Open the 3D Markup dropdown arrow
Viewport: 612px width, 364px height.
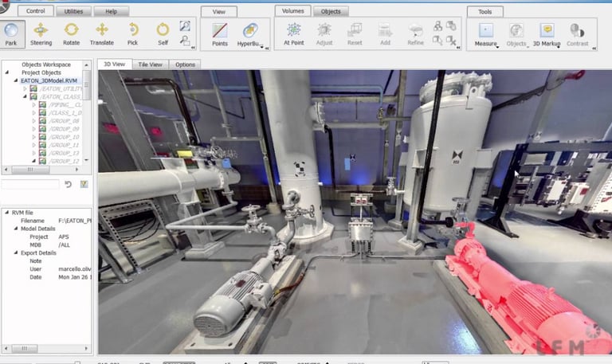[559, 47]
